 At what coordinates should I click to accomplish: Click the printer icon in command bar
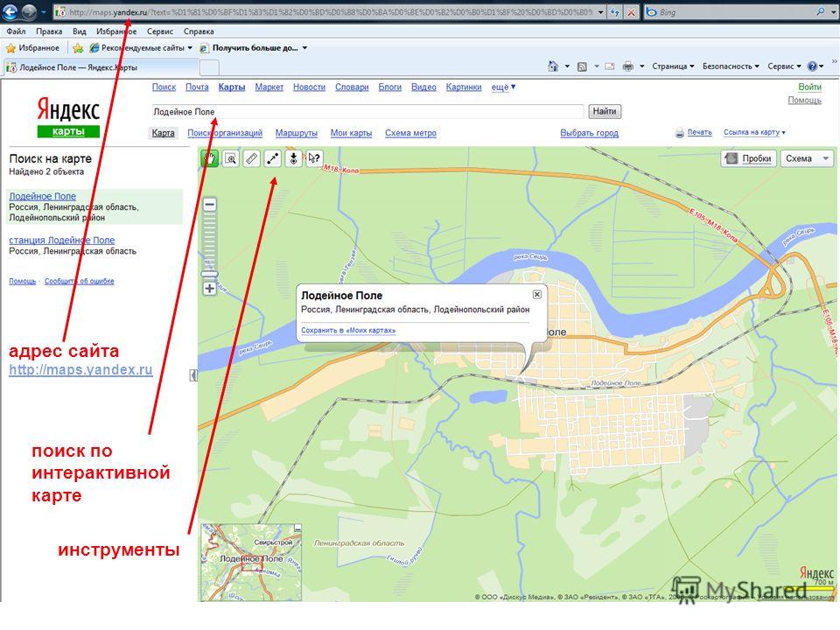628,66
